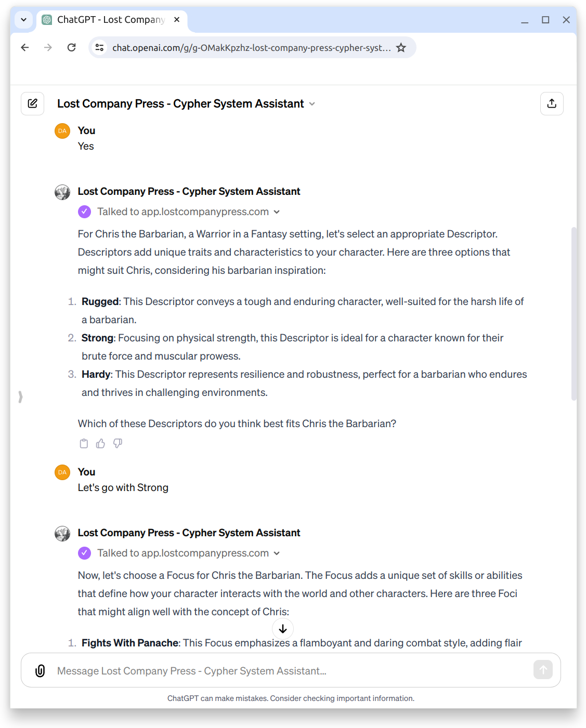Click the attach file paperclip icon

point(40,670)
